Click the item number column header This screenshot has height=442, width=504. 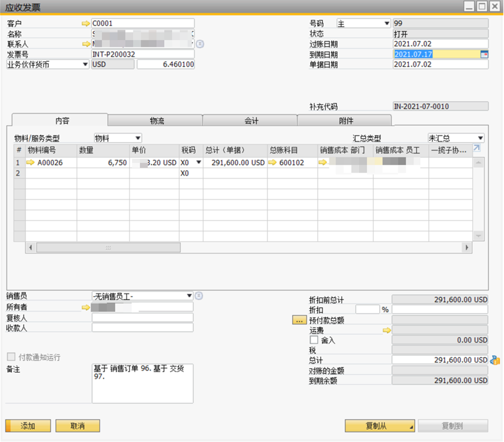(x=51, y=150)
